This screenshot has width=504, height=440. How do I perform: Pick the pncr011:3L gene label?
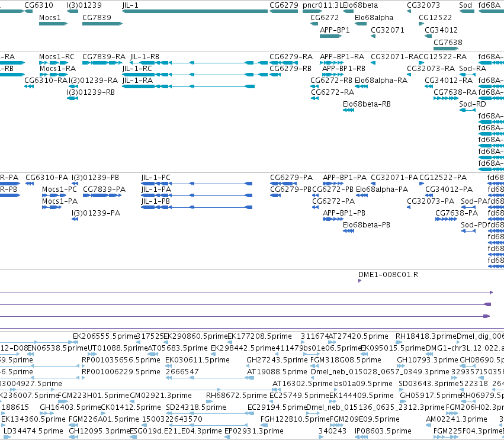pos(323,5)
